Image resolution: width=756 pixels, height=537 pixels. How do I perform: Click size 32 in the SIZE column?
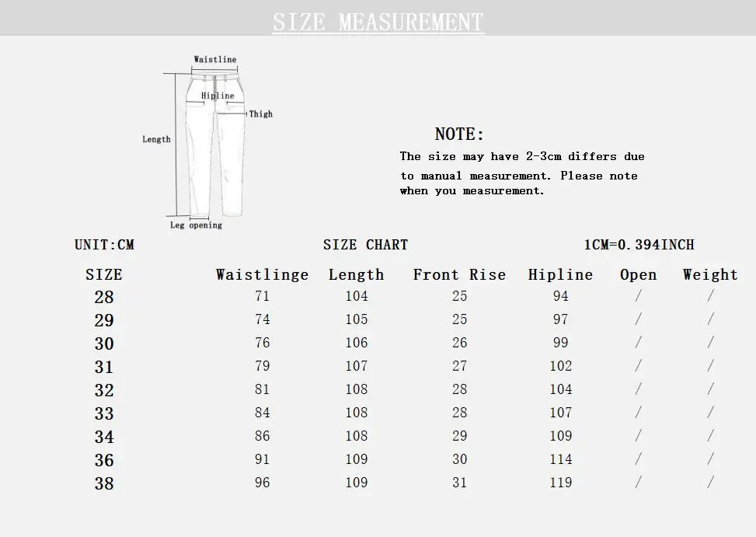(104, 390)
